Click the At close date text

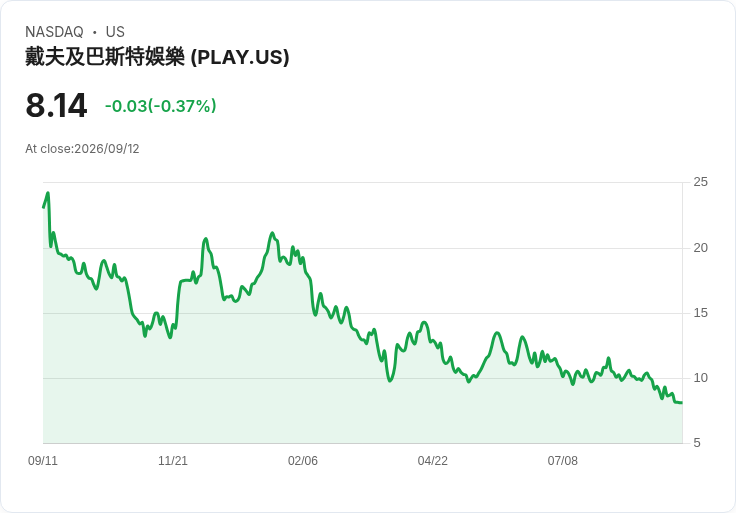pos(82,149)
